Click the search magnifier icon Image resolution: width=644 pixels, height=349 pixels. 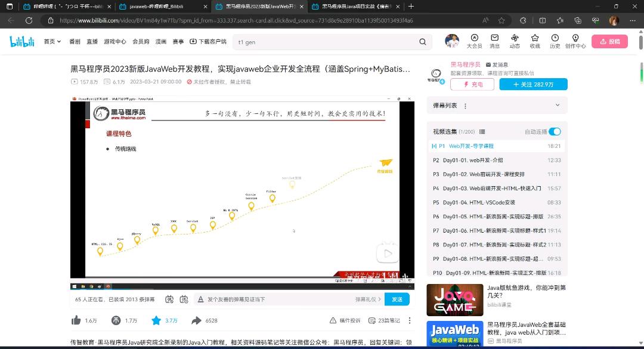point(423,42)
